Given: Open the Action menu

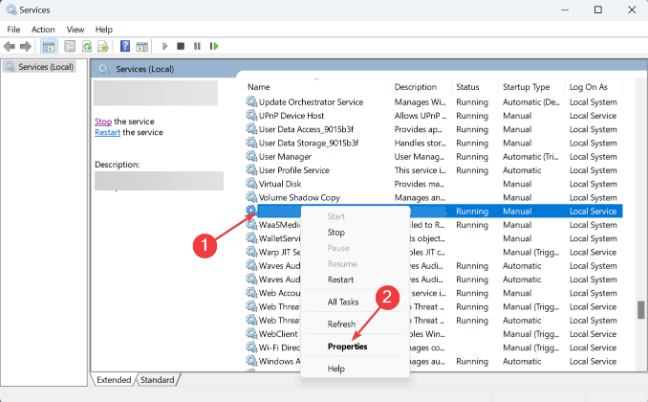Looking at the screenshot, I should coord(43,30).
